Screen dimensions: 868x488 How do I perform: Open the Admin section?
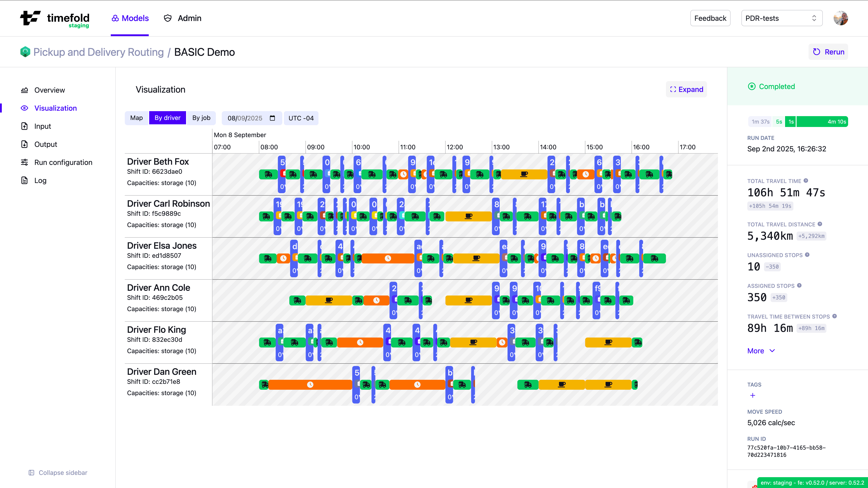point(182,18)
